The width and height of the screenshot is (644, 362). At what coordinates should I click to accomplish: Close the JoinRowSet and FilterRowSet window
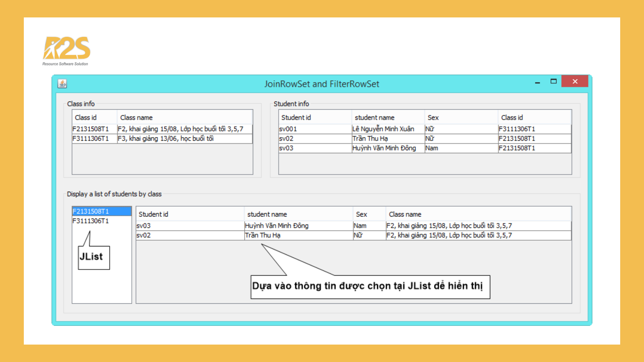point(575,81)
